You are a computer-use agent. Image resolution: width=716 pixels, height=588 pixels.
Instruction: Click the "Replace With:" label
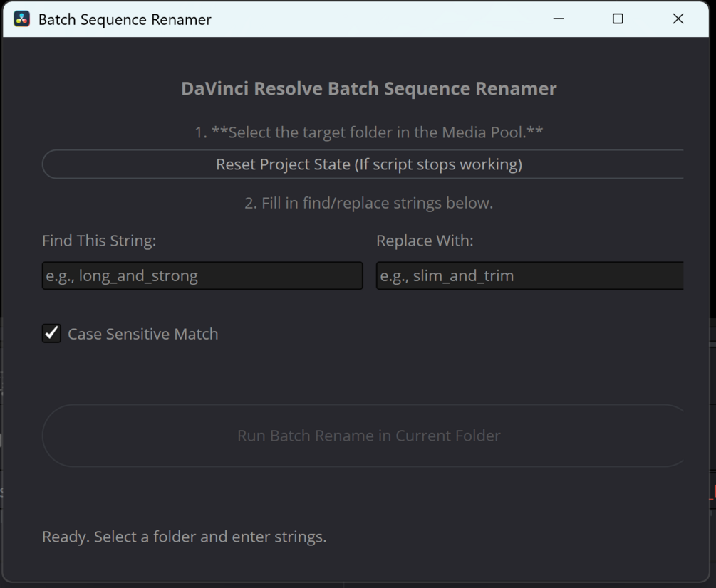click(x=425, y=241)
